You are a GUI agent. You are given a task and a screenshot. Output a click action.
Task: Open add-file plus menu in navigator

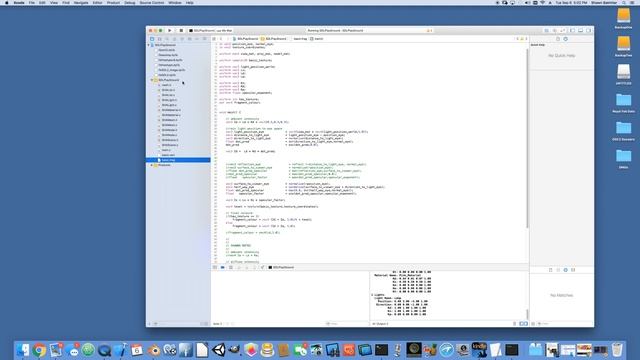[149, 324]
